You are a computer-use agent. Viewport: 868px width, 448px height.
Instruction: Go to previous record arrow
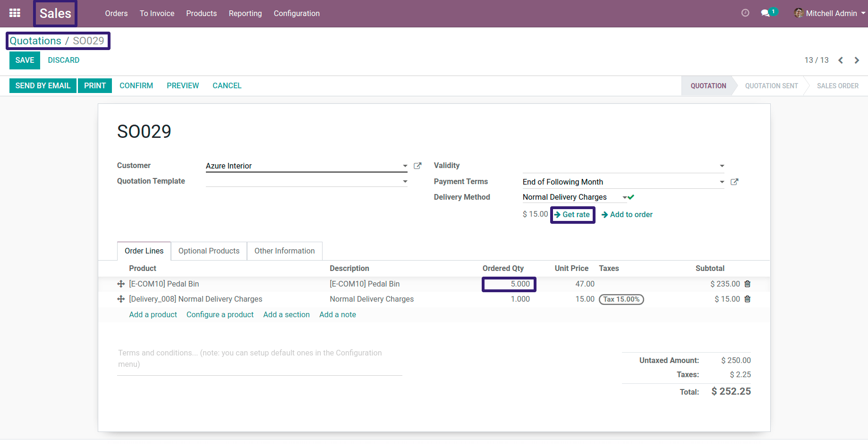coord(841,60)
